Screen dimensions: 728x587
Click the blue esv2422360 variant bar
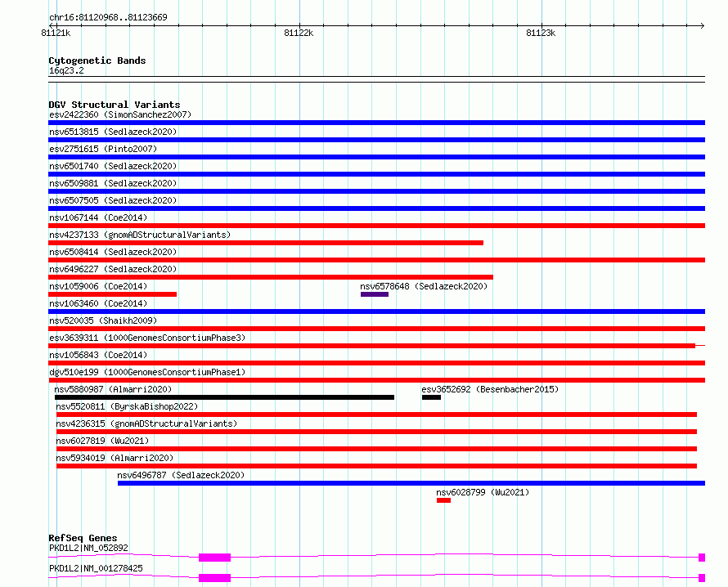point(376,123)
